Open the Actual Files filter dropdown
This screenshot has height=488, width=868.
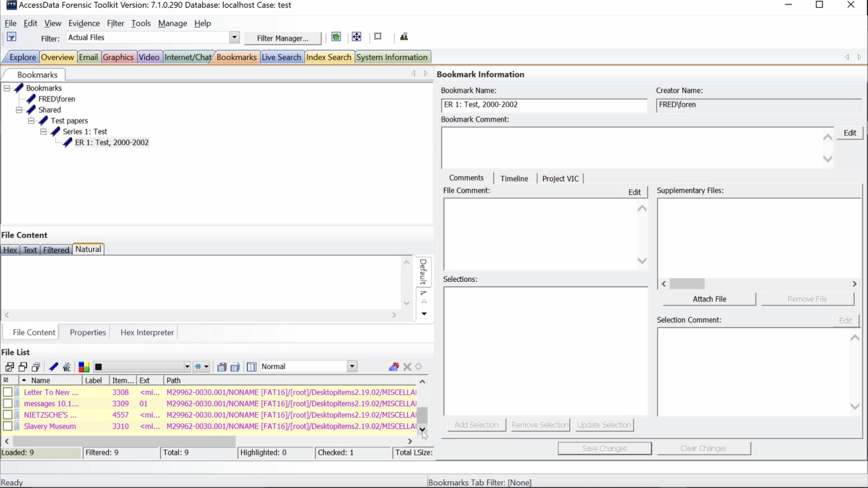(234, 37)
